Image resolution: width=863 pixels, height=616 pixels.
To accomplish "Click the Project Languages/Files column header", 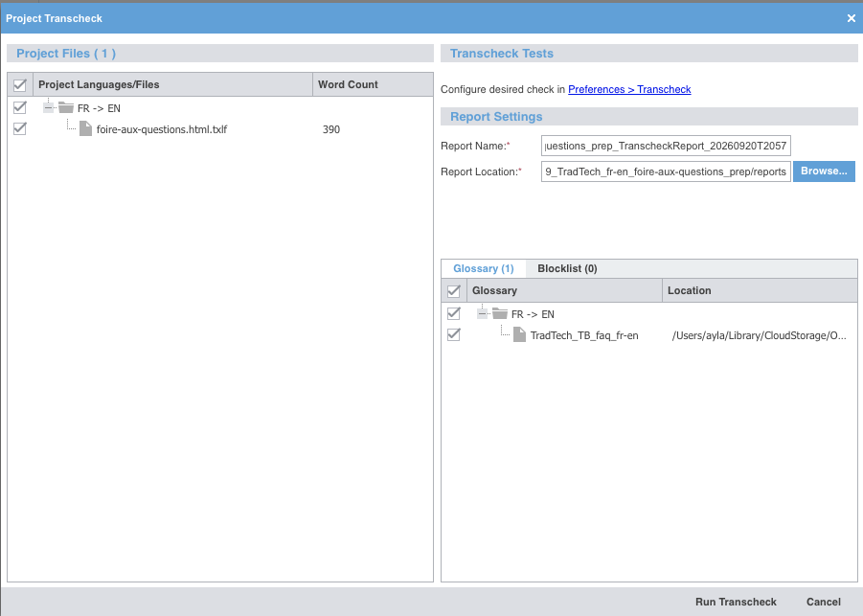I will 172,84.
